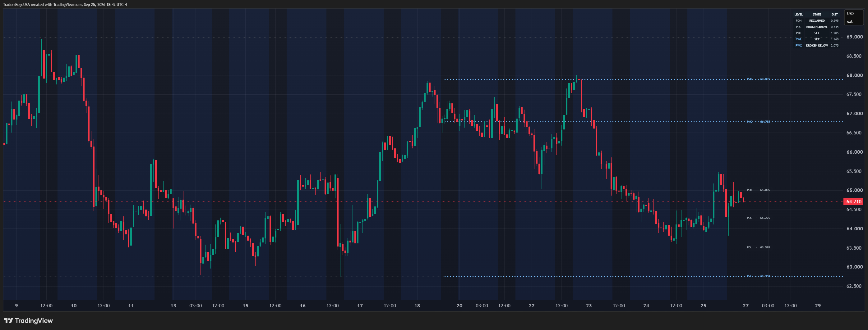Click date 9 on the time axis
The height and width of the screenshot is (330, 868).
click(x=16, y=306)
